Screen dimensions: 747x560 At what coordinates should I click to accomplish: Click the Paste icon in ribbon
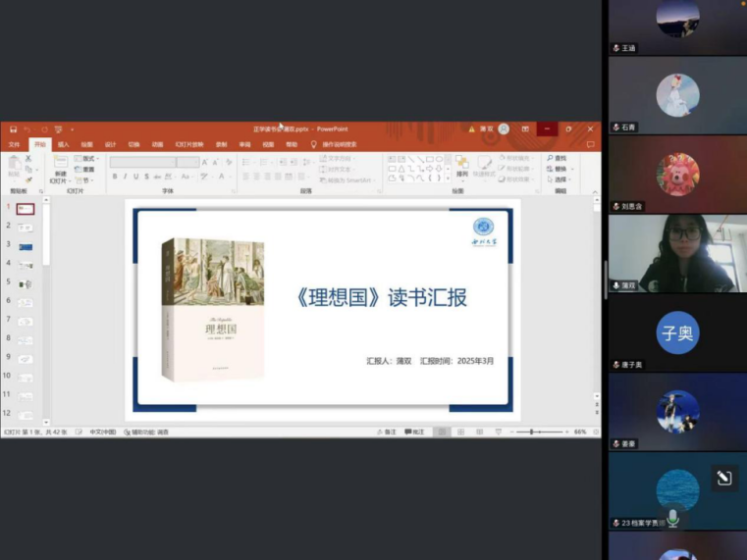14,165
